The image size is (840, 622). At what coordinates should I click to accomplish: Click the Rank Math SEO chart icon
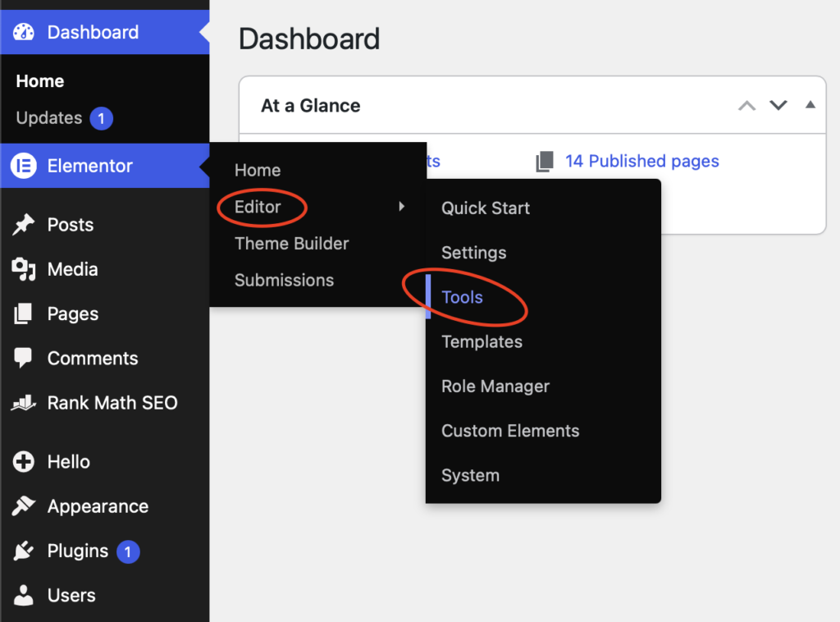[x=24, y=402]
